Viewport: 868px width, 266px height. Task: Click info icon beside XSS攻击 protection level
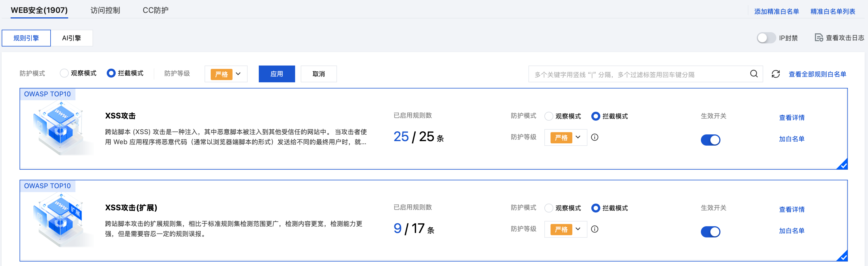(x=595, y=137)
